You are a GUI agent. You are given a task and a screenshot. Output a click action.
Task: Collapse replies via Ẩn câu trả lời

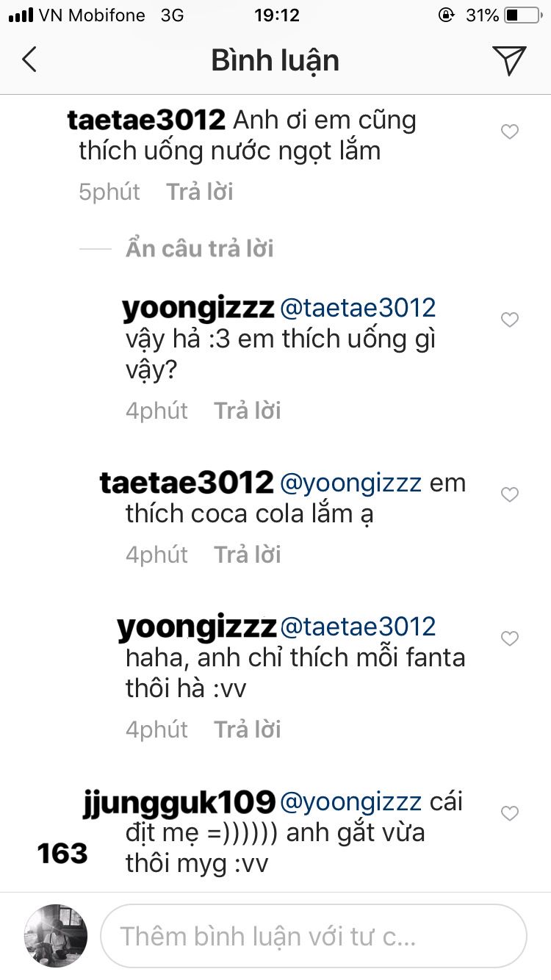click(199, 248)
